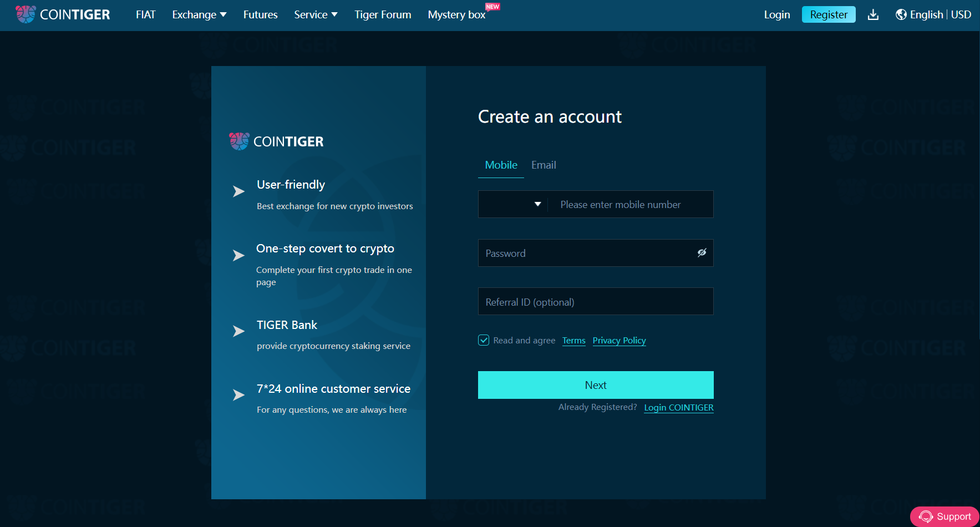Focus the Password input field
The width and height of the screenshot is (980, 527).
pyautogui.click(x=596, y=253)
